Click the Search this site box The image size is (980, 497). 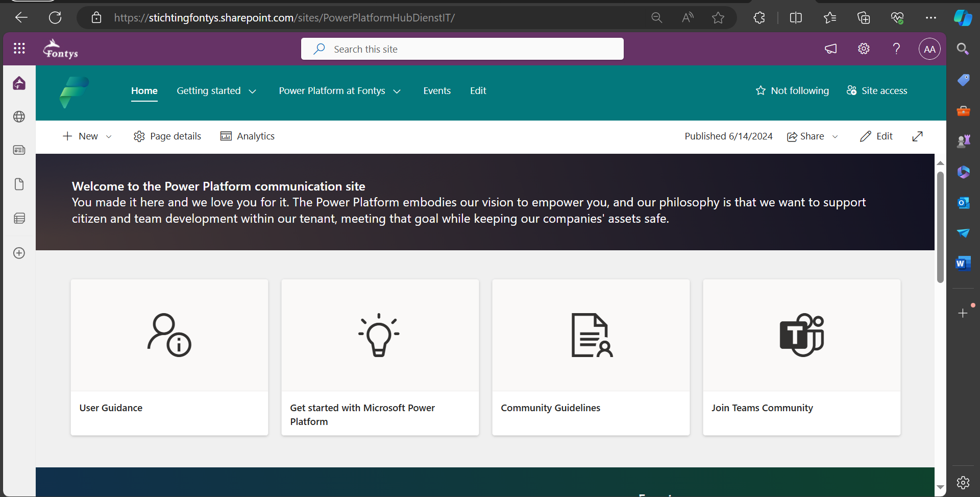462,49
